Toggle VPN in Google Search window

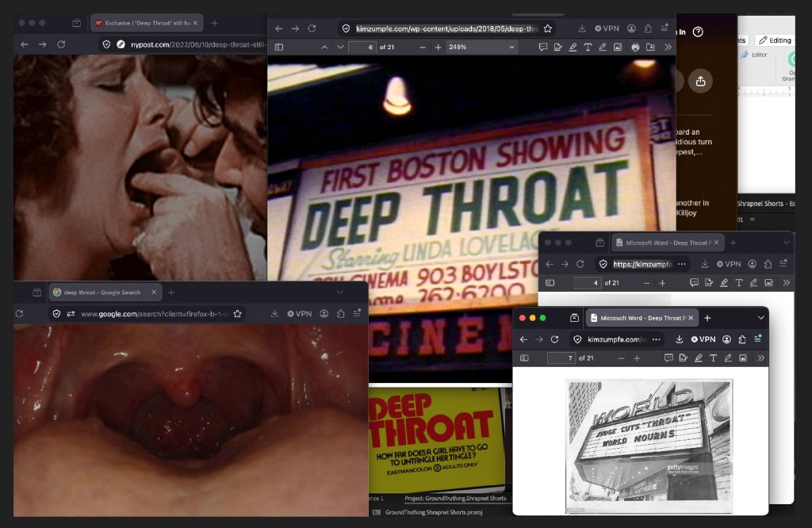click(x=300, y=314)
